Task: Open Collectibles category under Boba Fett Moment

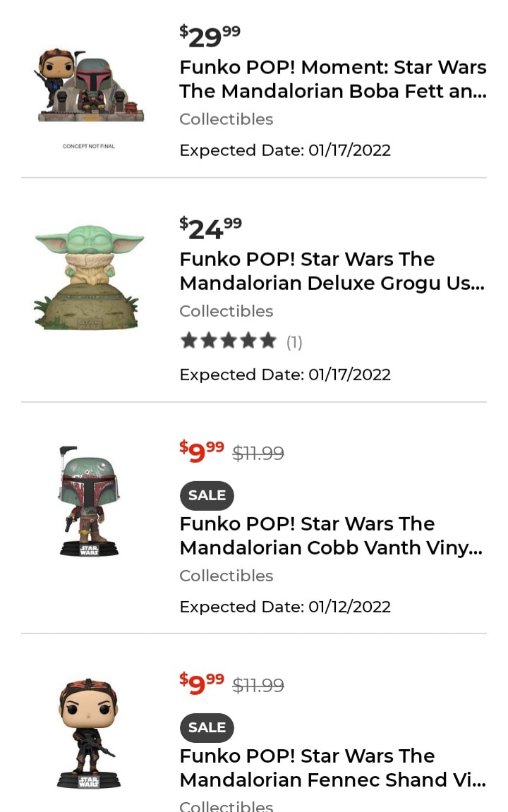Action: tap(226, 119)
